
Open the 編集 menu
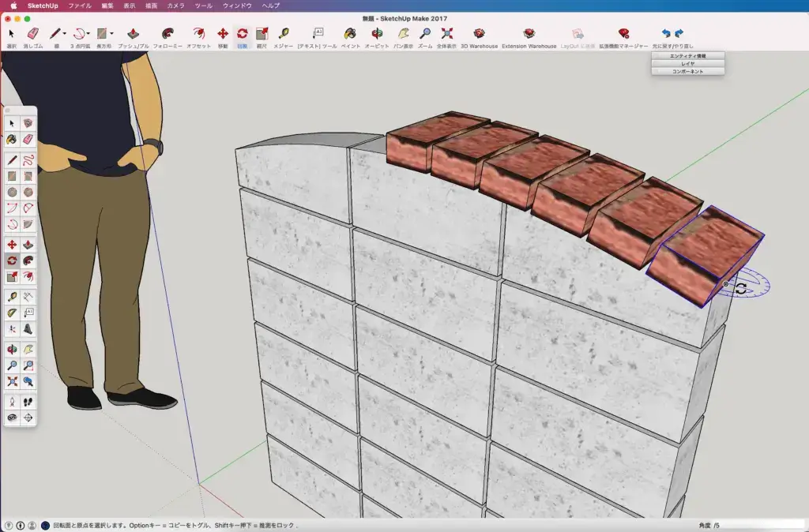[x=107, y=6]
